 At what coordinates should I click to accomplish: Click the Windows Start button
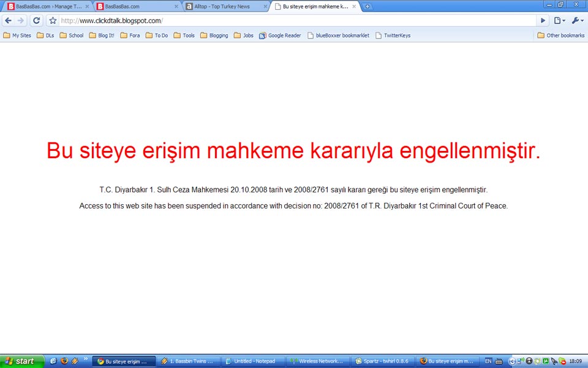point(22,361)
